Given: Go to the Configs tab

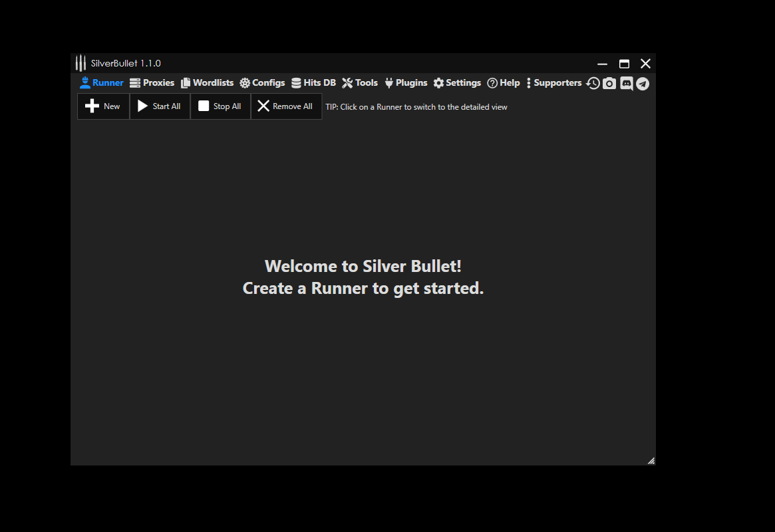Looking at the screenshot, I should tap(263, 83).
